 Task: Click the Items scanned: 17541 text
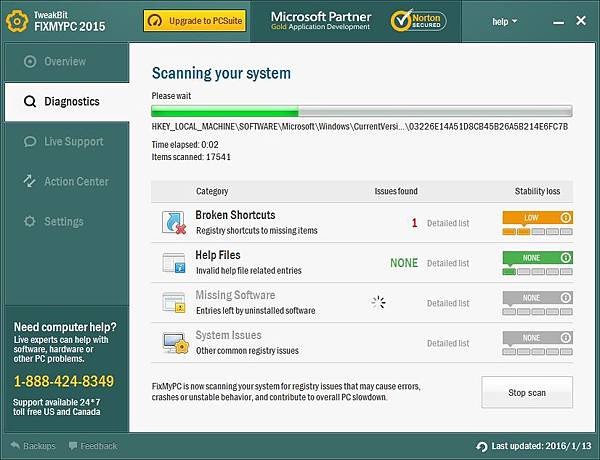[191, 157]
